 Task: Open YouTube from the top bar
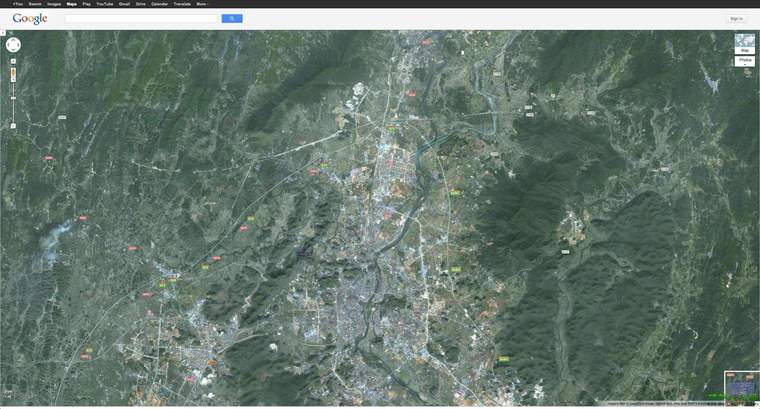(x=104, y=4)
